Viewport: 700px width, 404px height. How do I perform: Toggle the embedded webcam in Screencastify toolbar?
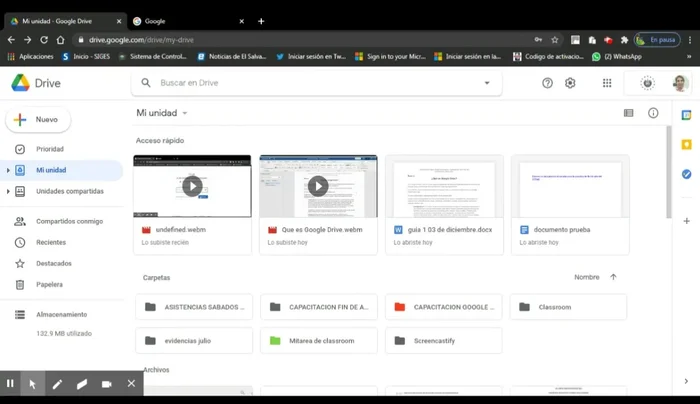pyautogui.click(x=106, y=384)
